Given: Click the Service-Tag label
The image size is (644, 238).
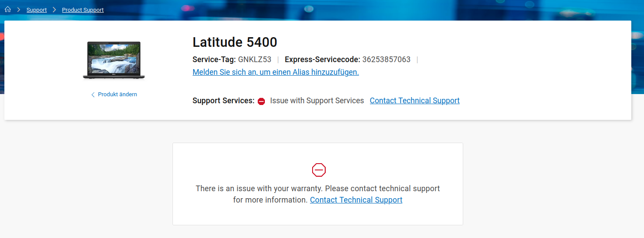Looking at the screenshot, I should coord(214,59).
